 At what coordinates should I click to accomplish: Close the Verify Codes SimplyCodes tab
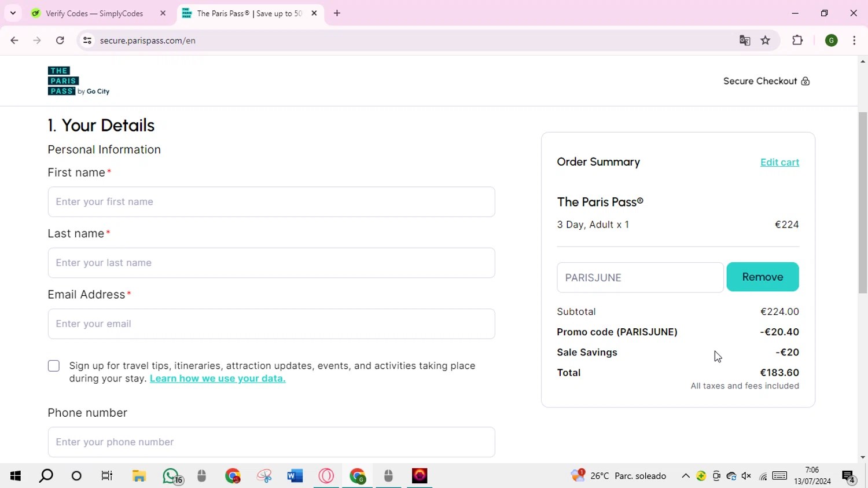163,13
